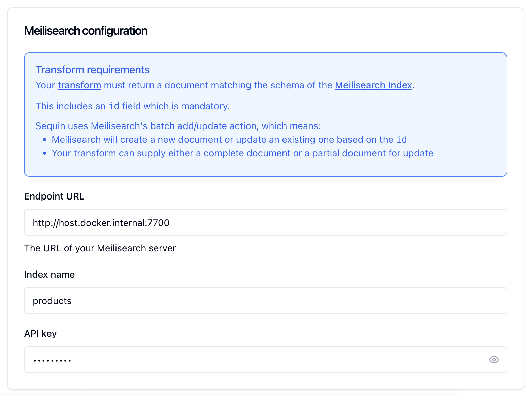The height and width of the screenshot is (399, 532).
Task: Click the sentence mentioning the mandatory id field
Action: click(132, 106)
